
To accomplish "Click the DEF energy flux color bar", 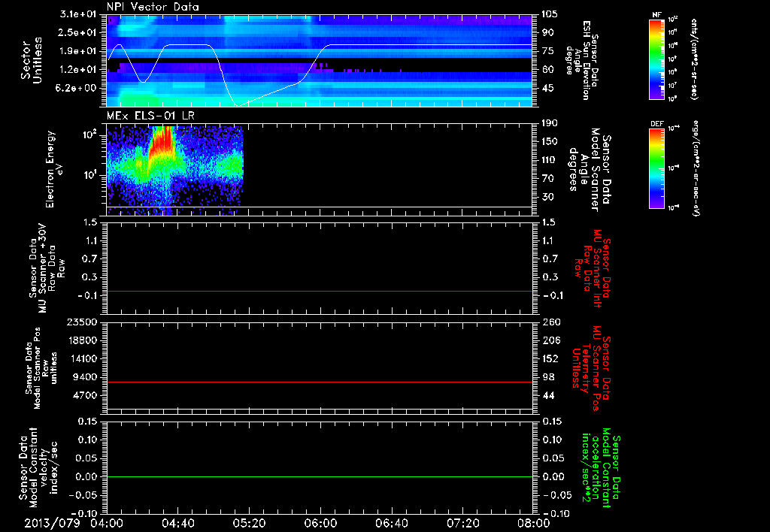I will pyautogui.click(x=656, y=168).
